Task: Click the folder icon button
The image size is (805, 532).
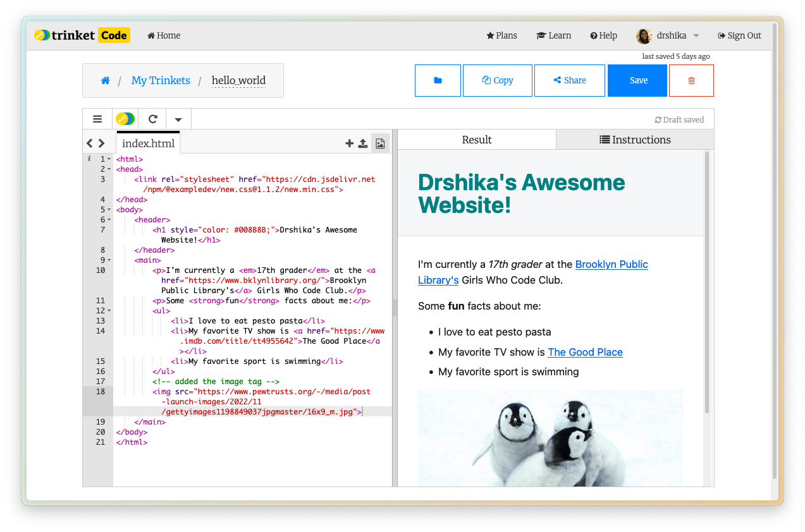Action: click(x=438, y=80)
